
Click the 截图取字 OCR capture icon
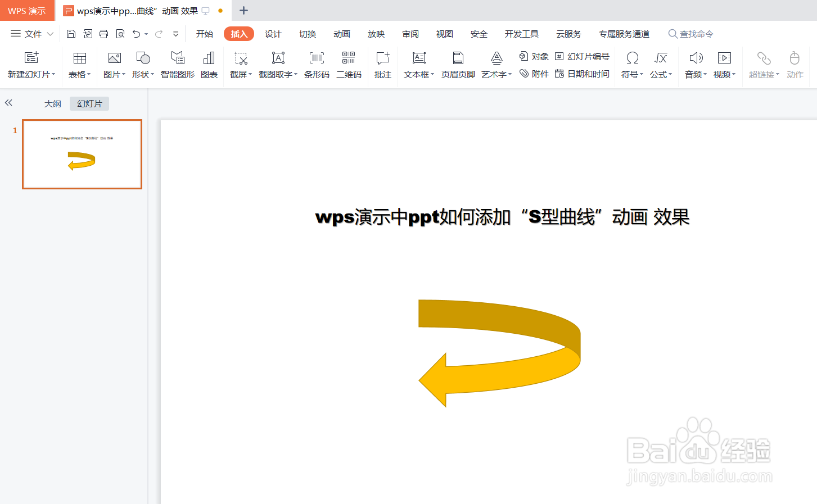coord(278,58)
